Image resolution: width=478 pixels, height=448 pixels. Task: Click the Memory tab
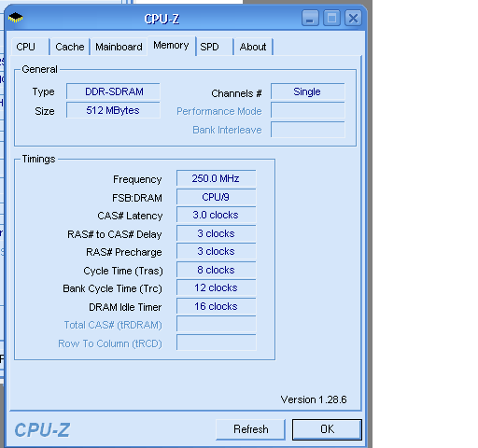tap(171, 46)
